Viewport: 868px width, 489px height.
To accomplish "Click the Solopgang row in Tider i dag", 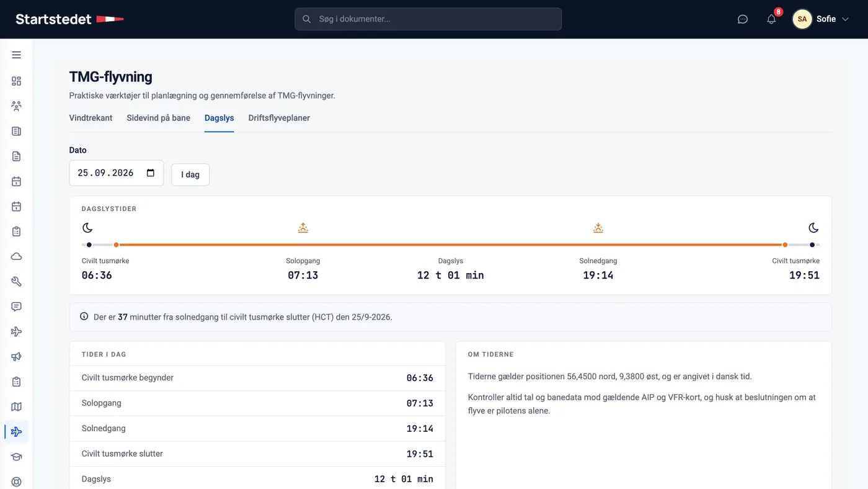I will tap(257, 403).
